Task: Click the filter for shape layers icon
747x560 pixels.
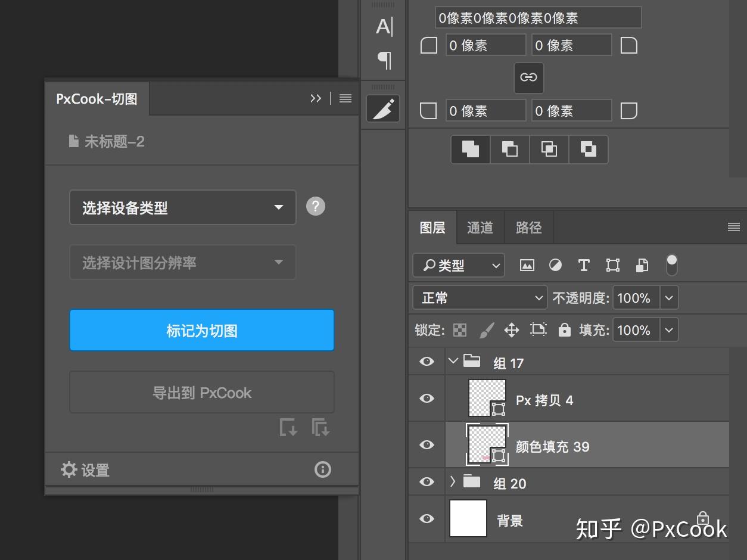Action: click(612, 265)
